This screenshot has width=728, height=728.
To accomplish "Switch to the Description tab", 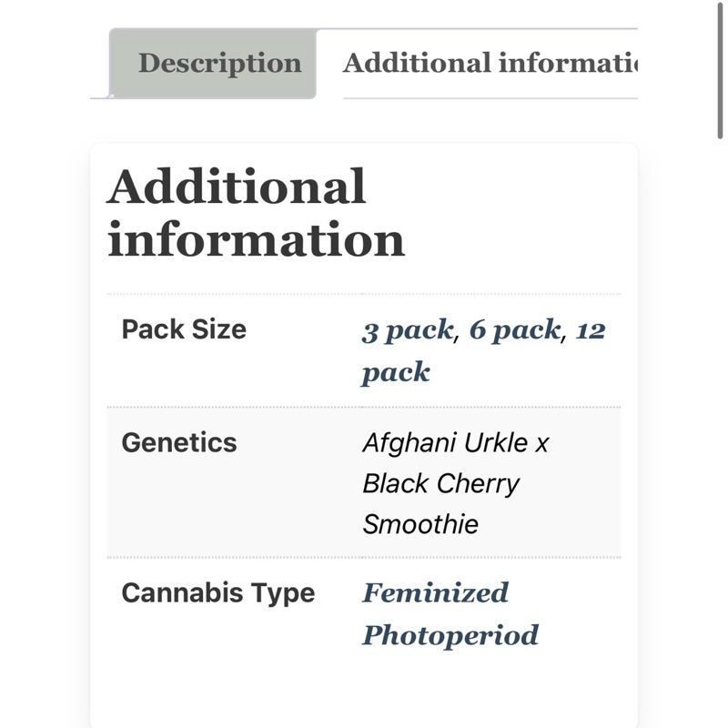I will click(213, 63).
